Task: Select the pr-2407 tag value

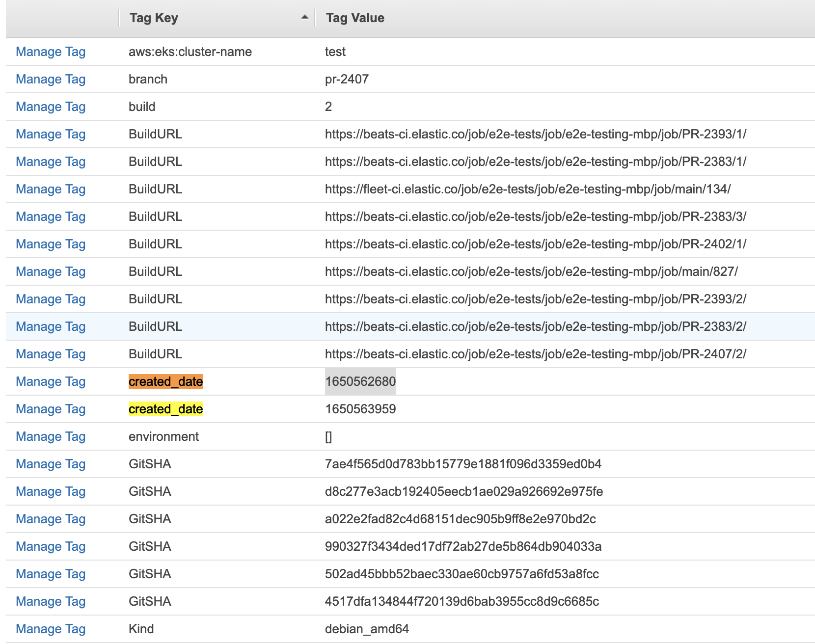Action: (347, 79)
